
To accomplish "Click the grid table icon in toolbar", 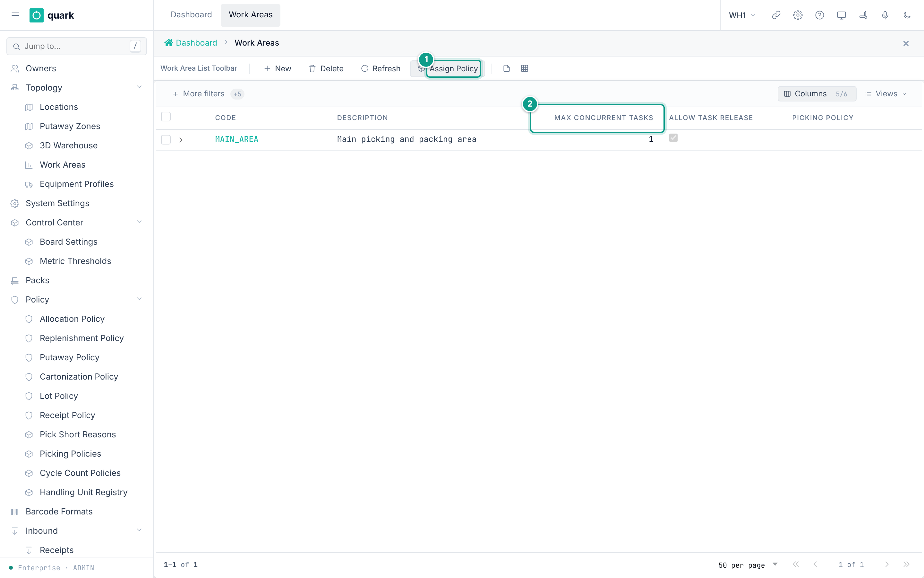I will [x=524, y=68].
